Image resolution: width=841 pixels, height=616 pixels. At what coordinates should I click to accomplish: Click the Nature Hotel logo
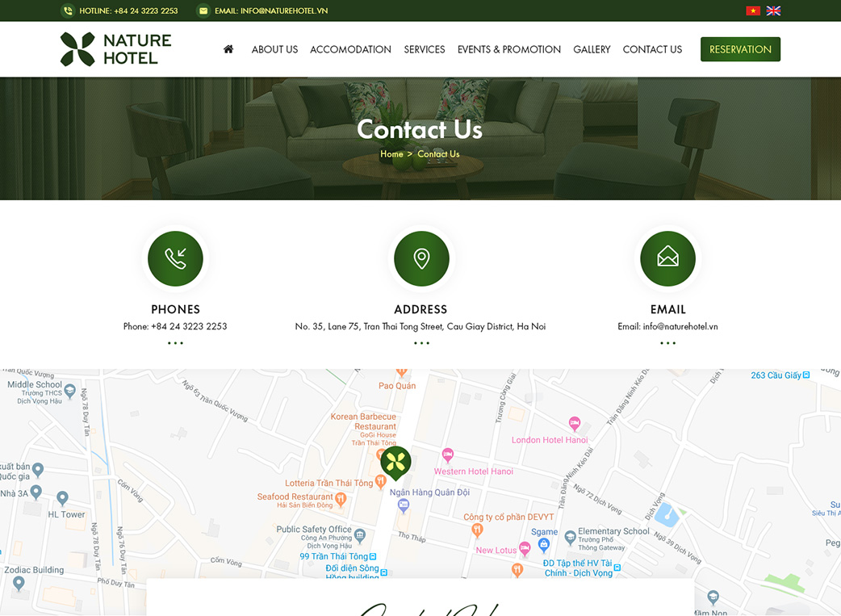pos(116,49)
